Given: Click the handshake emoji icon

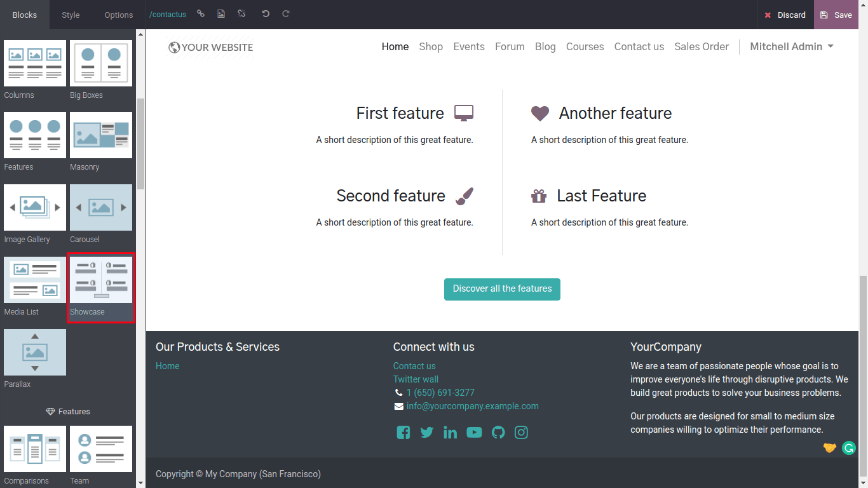Looking at the screenshot, I should 830,448.
